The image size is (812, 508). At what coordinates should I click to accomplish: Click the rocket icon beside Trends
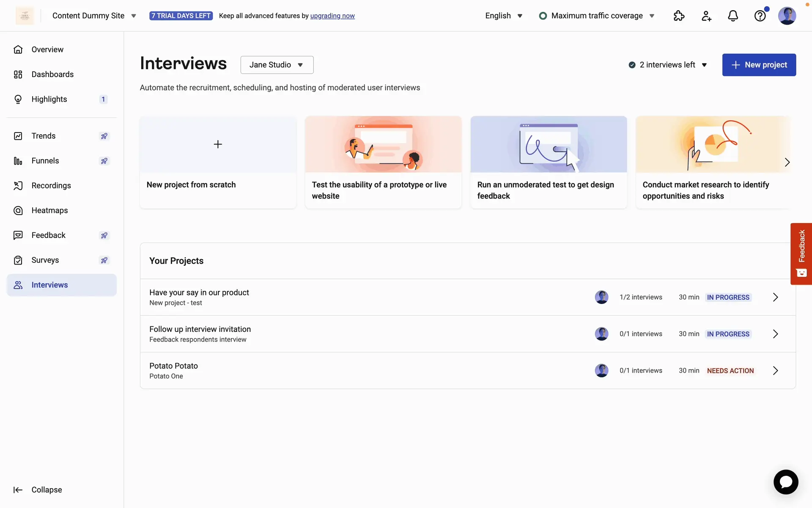(x=104, y=136)
